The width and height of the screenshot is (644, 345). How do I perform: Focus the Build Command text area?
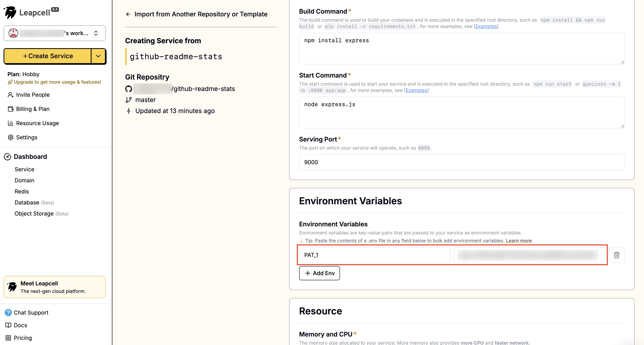(461, 49)
